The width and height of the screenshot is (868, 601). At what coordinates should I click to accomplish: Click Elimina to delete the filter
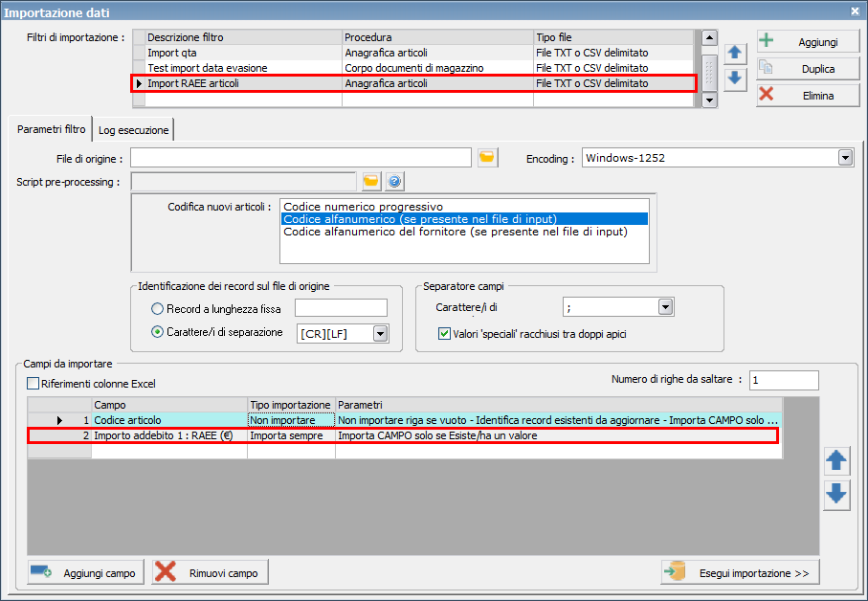(808, 95)
